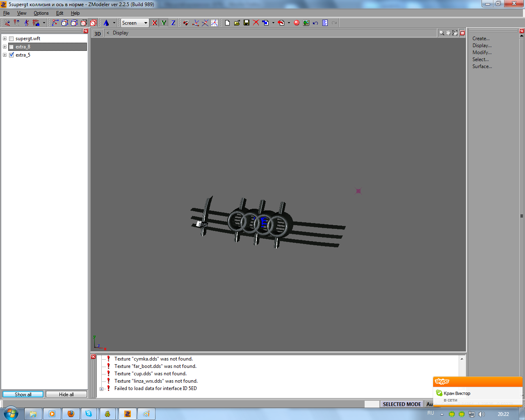Open a file with the folder icon

(x=237, y=23)
